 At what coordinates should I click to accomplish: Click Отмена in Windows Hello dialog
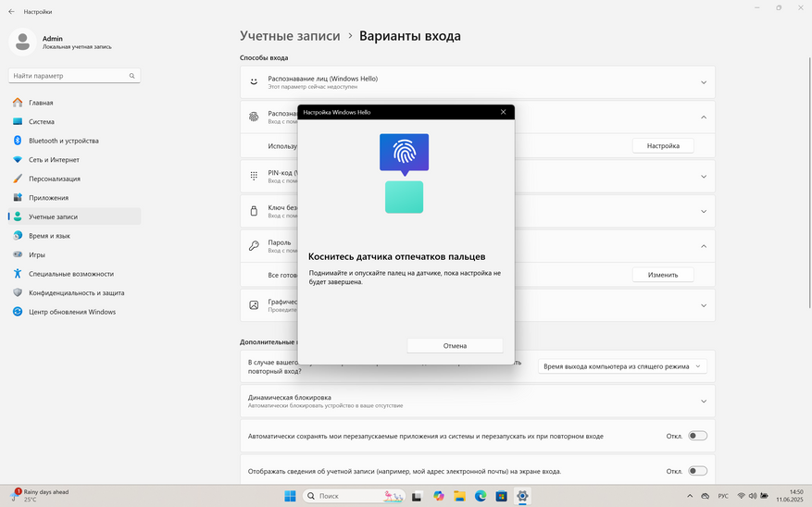455,346
